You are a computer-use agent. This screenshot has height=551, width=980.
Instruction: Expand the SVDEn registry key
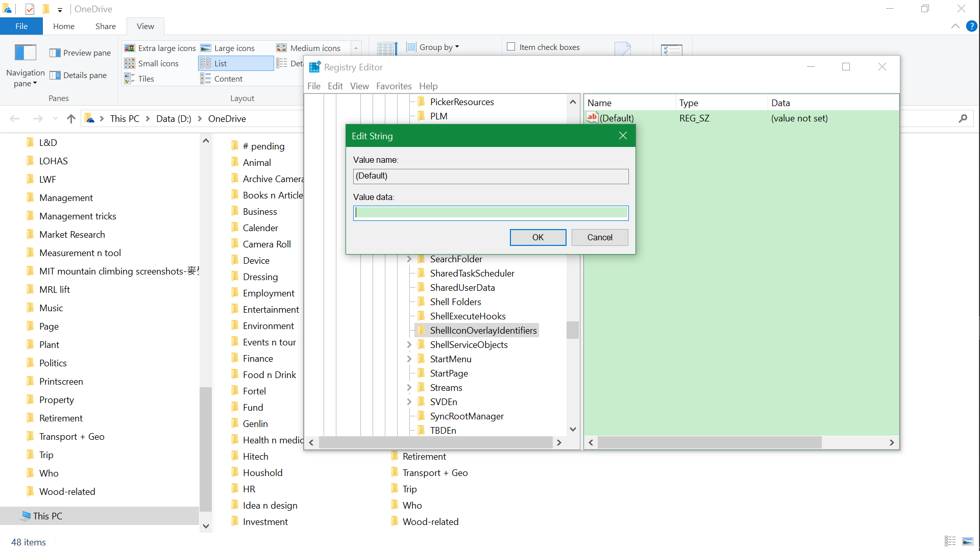tap(409, 402)
